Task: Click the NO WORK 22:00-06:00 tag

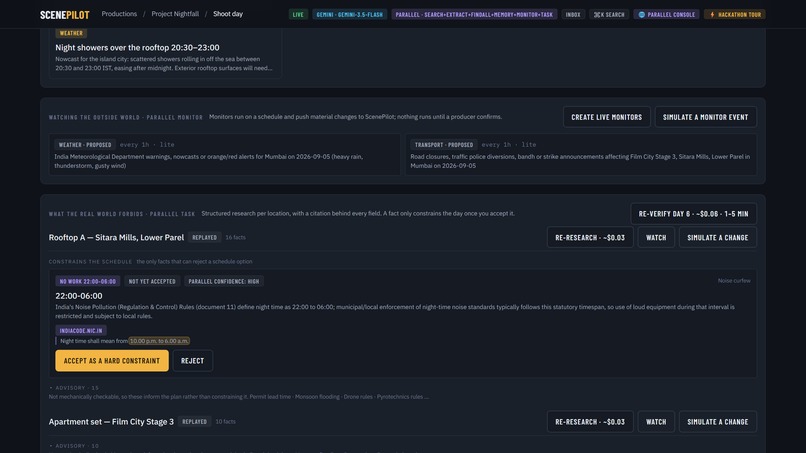Action: [87, 281]
